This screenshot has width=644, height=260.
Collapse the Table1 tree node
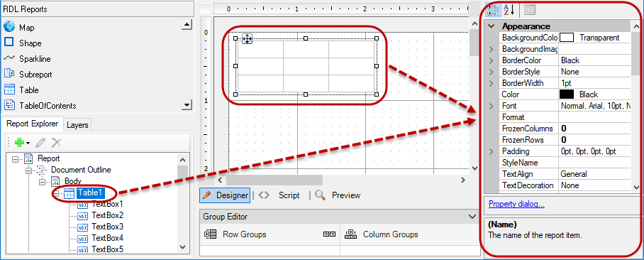point(56,193)
